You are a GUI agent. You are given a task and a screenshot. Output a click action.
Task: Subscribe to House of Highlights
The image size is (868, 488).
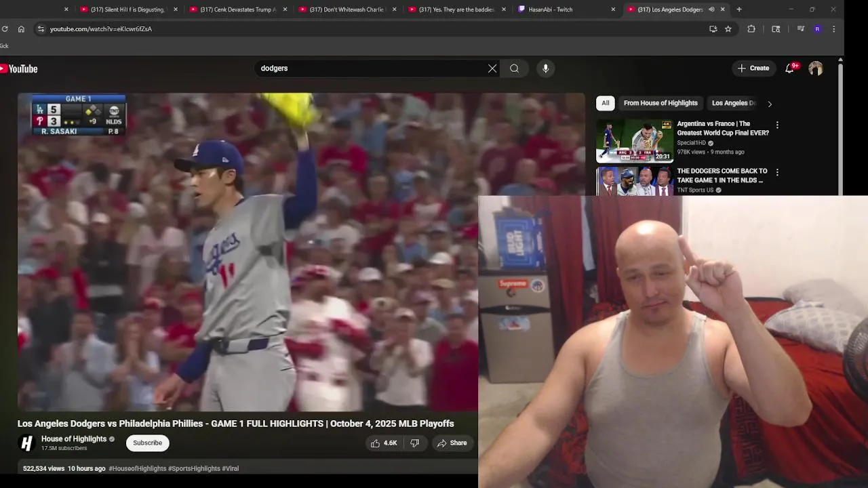coord(147,443)
